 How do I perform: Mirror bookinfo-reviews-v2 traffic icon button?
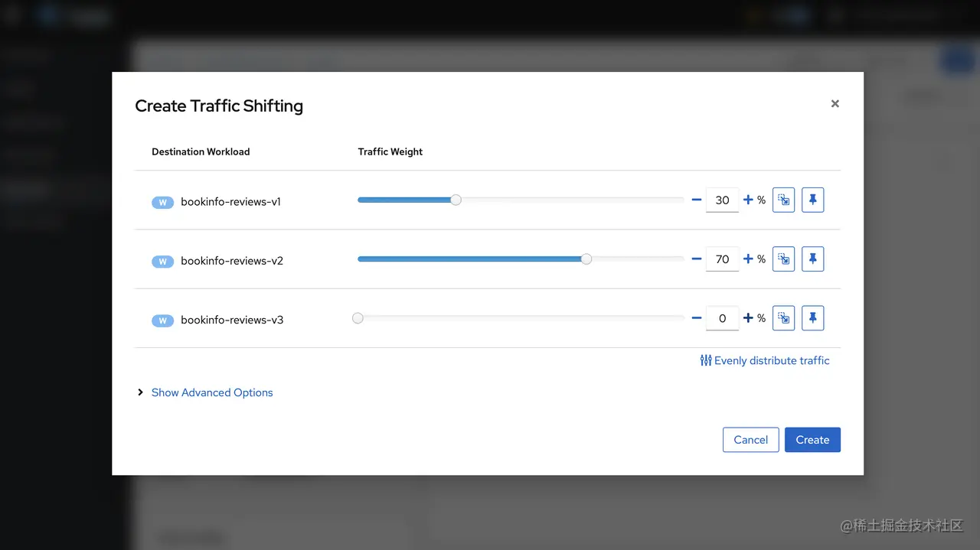(783, 259)
